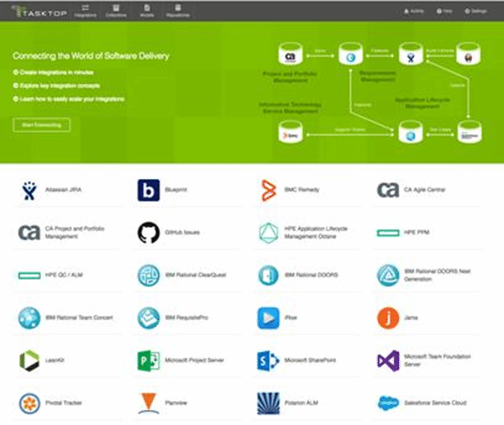
Task: Click the CA database cylinder in diagram
Action: pos(291,54)
